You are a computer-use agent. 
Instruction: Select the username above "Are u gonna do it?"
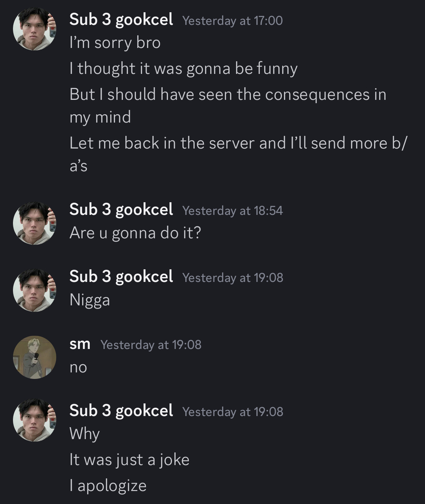121,210
